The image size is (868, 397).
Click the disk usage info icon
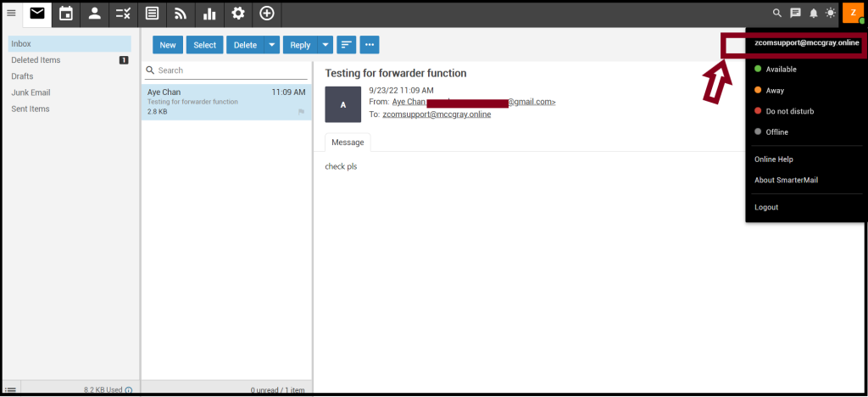click(x=129, y=390)
